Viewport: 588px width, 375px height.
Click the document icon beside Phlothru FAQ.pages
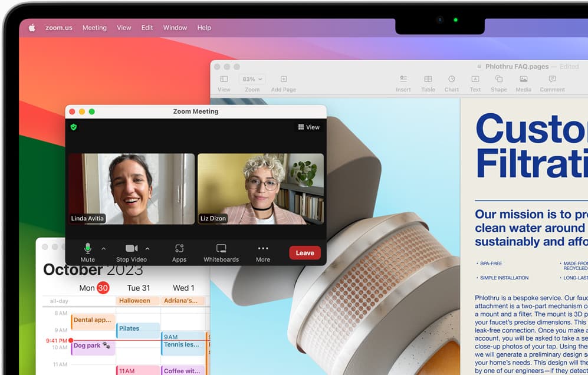(x=479, y=67)
